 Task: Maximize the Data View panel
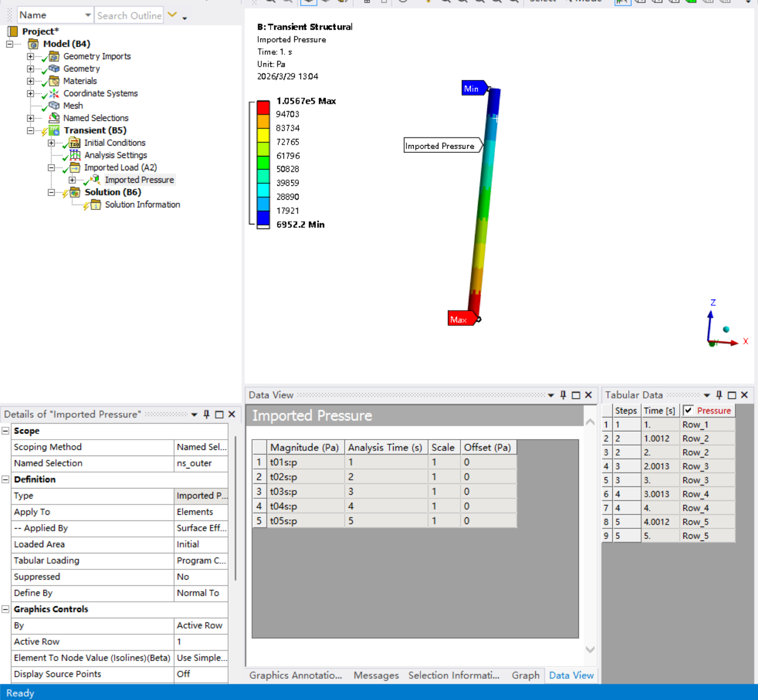(x=576, y=395)
